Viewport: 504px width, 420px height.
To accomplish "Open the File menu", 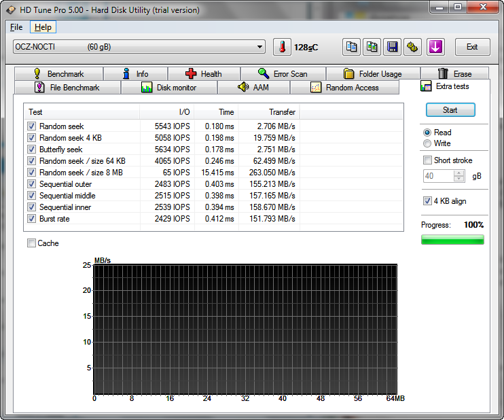I will 16,27.
